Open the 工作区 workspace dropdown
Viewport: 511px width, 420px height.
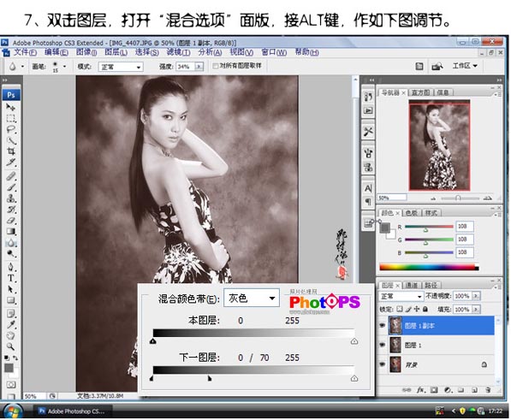click(465, 66)
